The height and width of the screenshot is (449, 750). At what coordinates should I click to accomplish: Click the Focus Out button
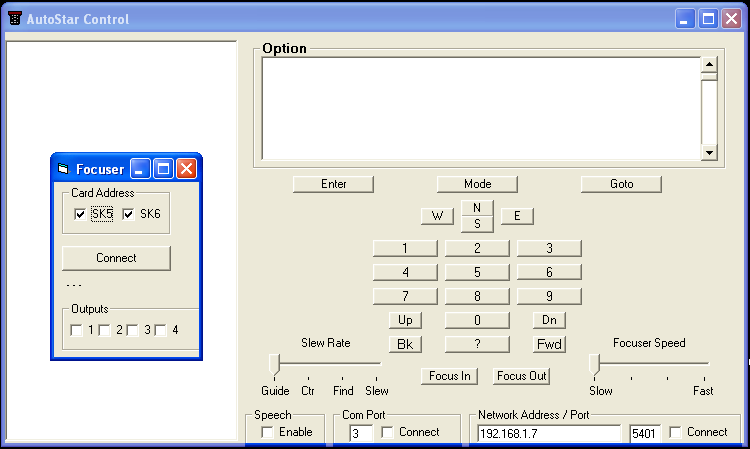521,376
